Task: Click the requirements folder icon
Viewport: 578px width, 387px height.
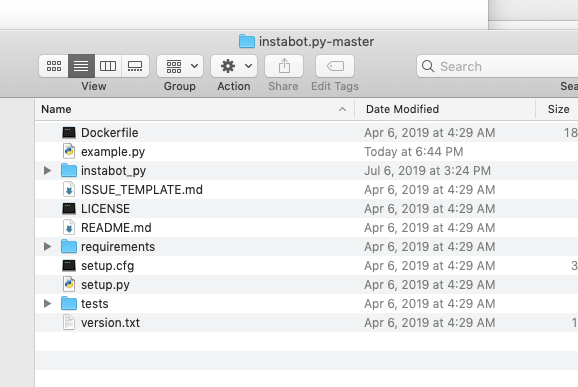Action: coord(69,247)
